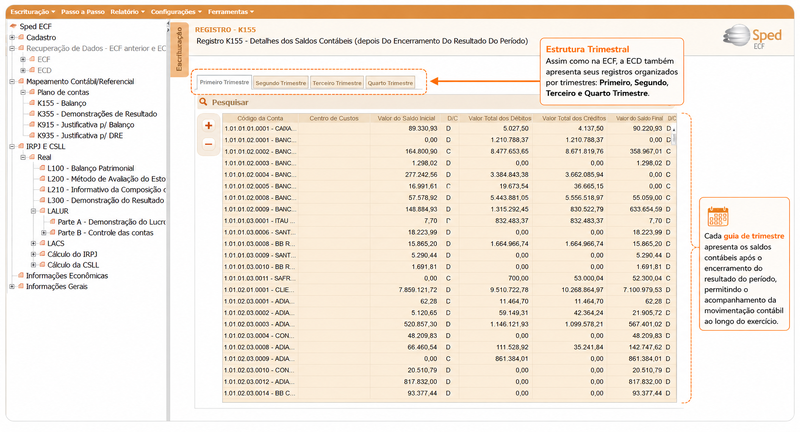Viewport: 800px width, 432px height.
Task: Expand Informações Gerais node
Action: [12, 287]
